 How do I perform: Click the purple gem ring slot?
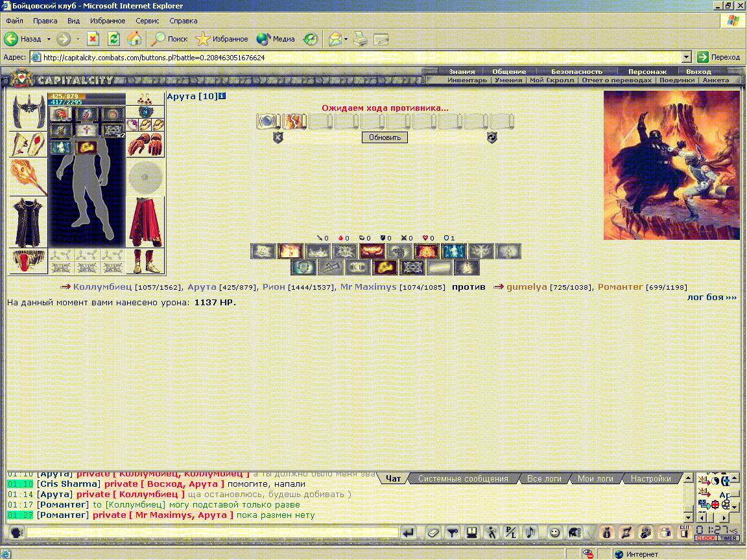tap(132, 124)
